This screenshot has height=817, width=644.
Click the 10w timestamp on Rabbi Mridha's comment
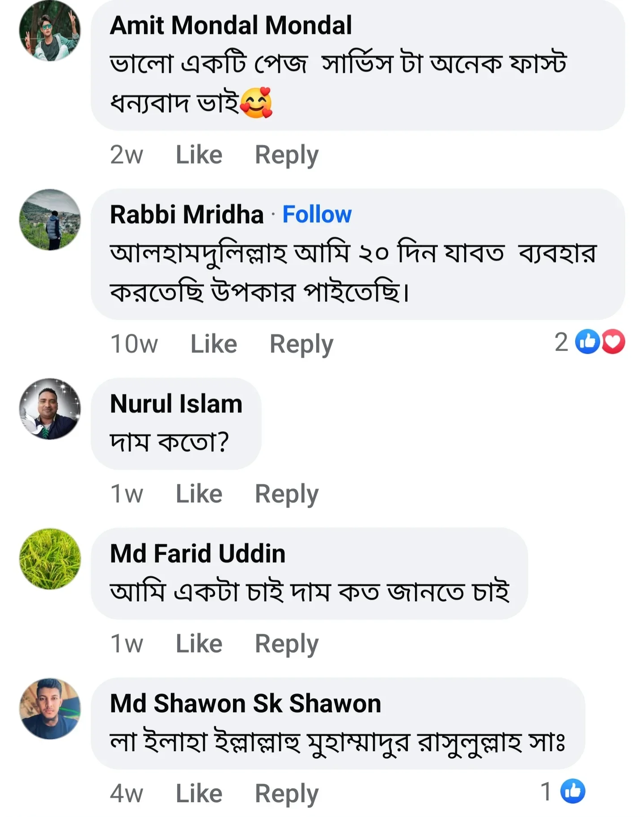point(134,343)
